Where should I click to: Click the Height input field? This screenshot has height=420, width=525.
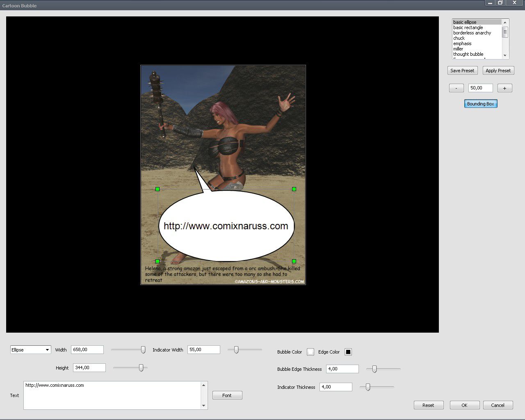tap(89, 367)
